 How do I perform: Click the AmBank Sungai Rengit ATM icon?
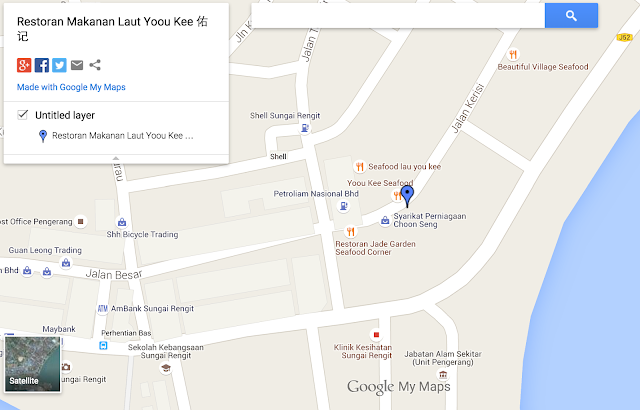click(x=102, y=309)
